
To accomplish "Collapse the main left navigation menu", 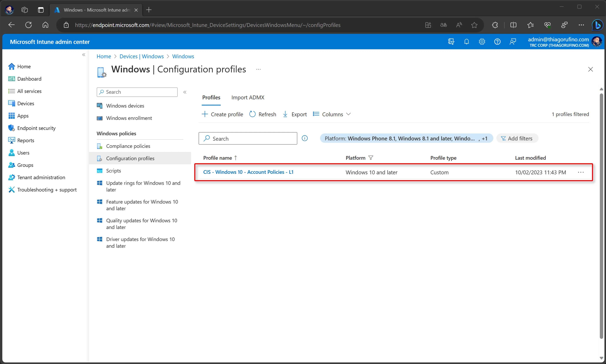I will pos(84,55).
